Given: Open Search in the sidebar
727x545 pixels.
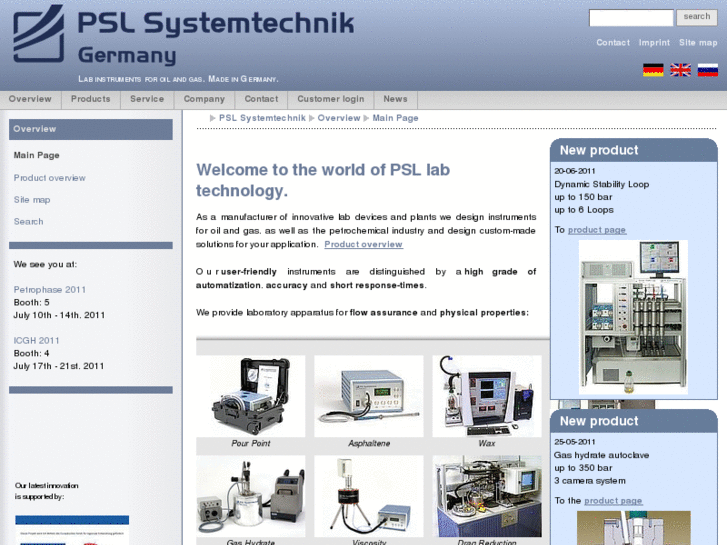Looking at the screenshot, I should 28,222.
